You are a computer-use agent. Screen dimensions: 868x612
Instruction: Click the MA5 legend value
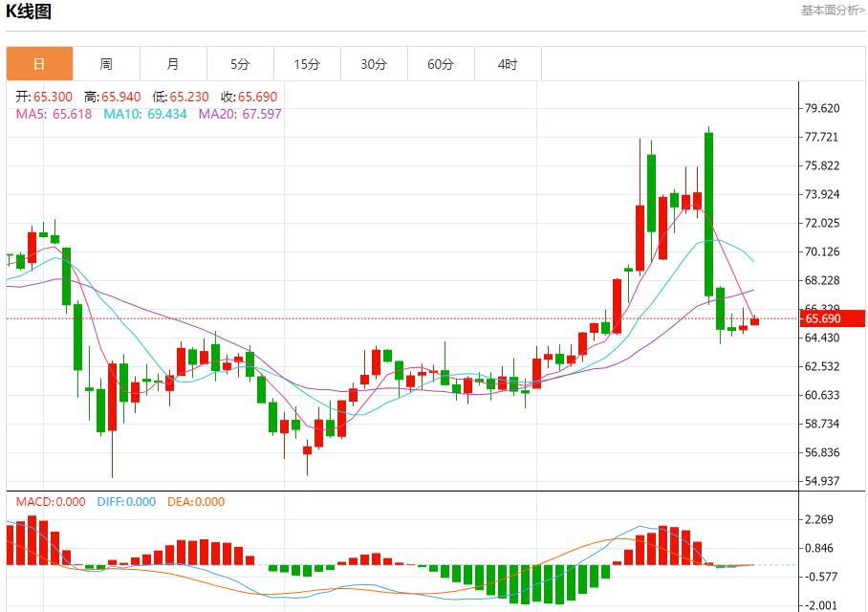(x=73, y=114)
